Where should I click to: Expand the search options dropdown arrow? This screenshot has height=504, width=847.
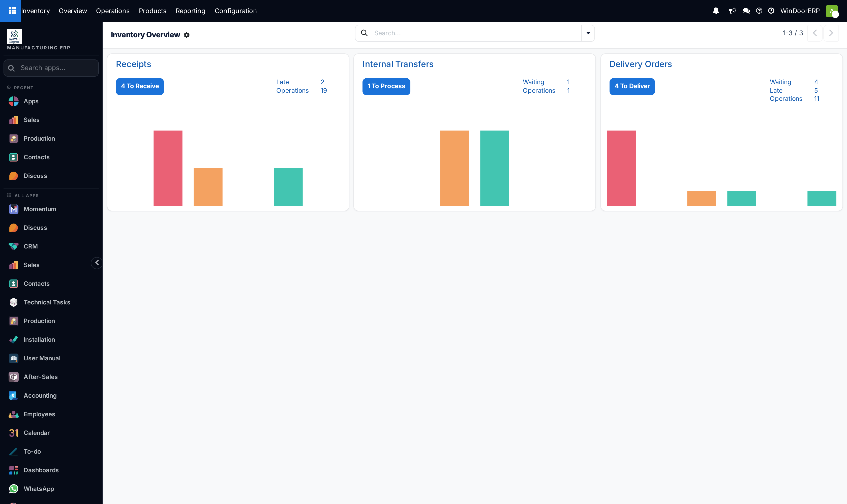pyautogui.click(x=588, y=33)
